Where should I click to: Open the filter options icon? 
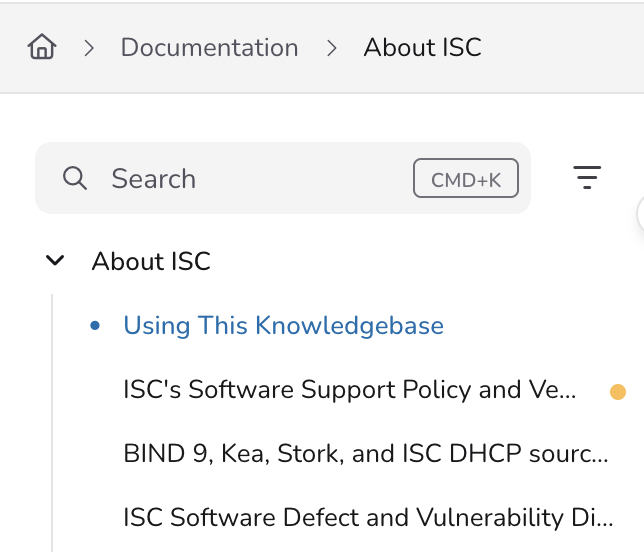point(587,177)
